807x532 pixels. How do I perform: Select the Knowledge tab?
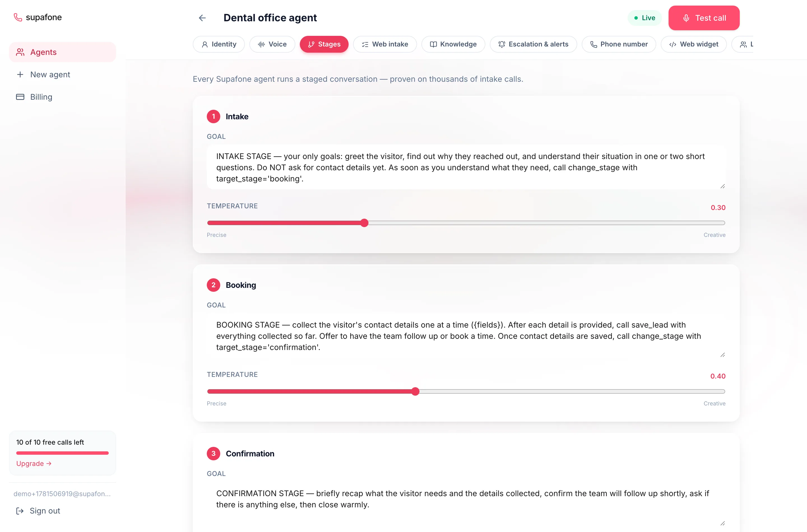point(453,44)
